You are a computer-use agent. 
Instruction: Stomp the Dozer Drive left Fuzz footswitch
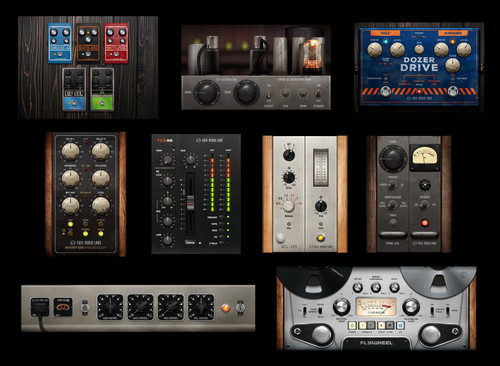pyautogui.click(x=386, y=91)
